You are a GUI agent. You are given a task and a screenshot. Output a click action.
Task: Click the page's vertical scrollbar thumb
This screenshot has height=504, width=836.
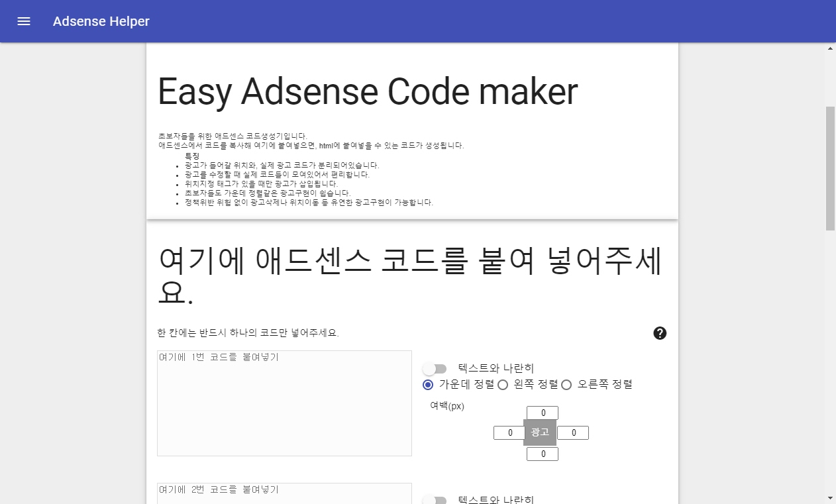(x=830, y=168)
